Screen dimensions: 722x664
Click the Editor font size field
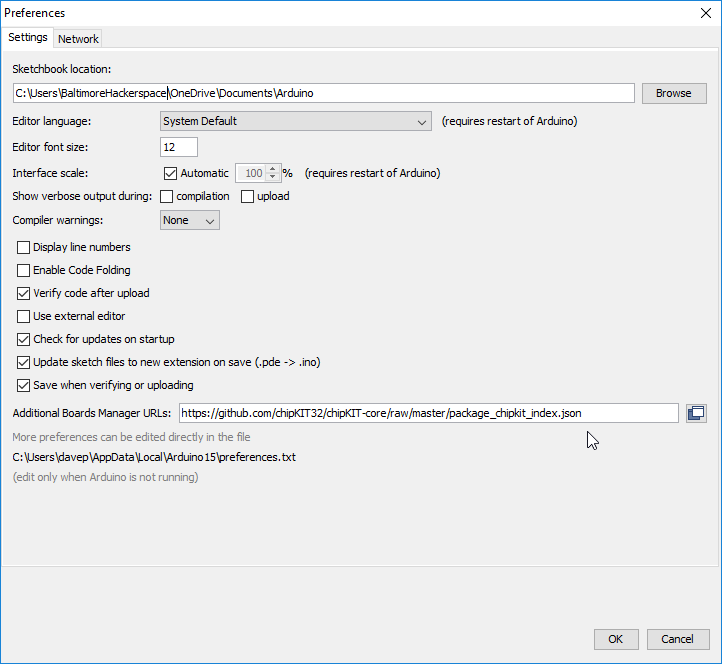(x=179, y=147)
